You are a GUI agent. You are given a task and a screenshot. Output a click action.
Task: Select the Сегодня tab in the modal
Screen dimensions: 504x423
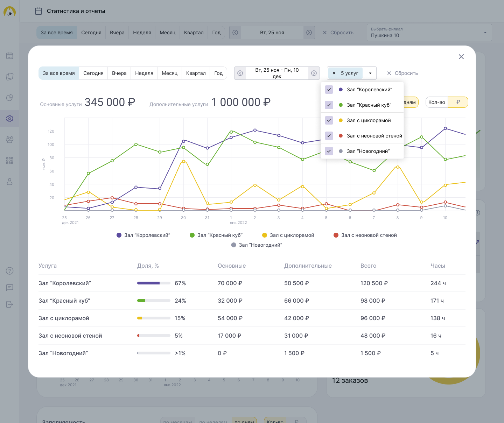click(93, 73)
